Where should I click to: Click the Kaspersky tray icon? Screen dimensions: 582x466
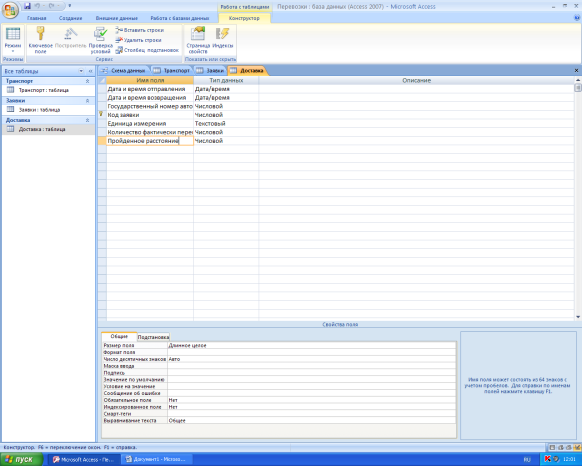coord(547,459)
